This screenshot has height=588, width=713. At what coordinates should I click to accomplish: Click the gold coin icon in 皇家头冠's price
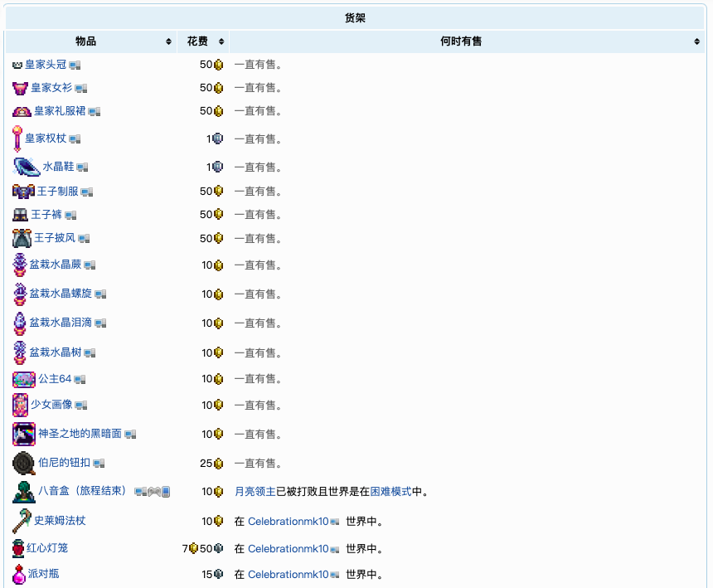[x=216, y=64]
